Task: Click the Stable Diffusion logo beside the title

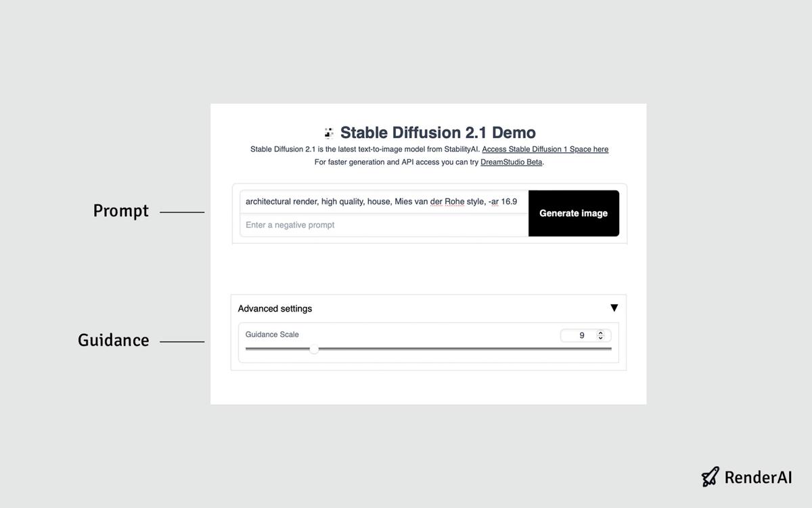Action: (329, 133)
